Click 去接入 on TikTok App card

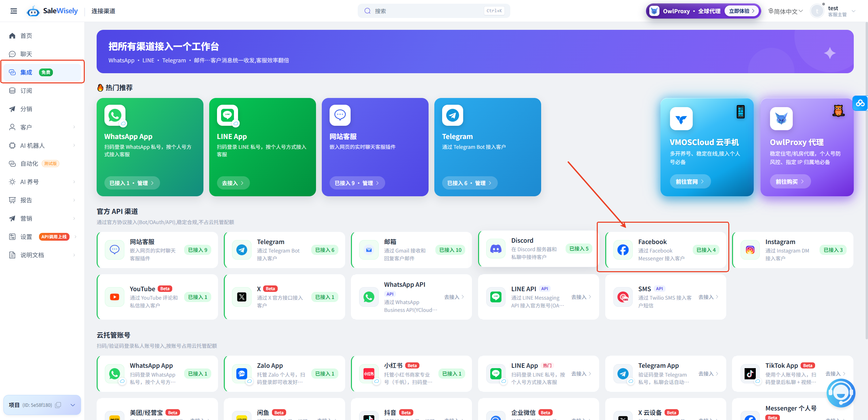836,374
